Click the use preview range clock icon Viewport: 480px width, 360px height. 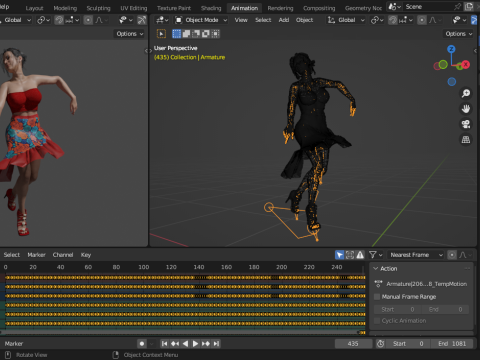380,344
